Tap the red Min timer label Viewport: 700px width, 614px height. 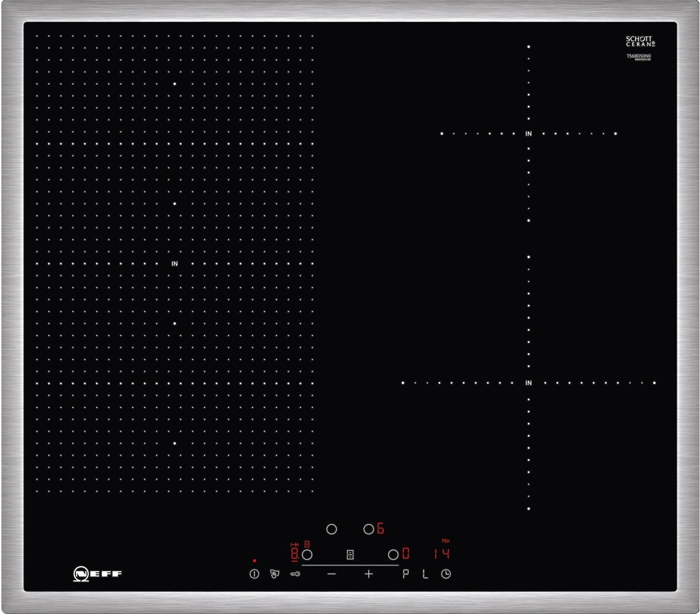point(446,541)
